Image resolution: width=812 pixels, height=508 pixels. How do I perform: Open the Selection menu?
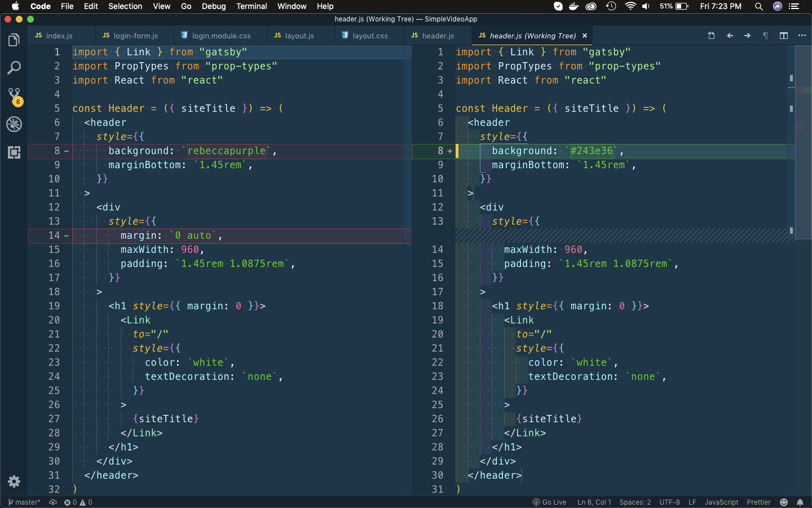tap(125, 6)
